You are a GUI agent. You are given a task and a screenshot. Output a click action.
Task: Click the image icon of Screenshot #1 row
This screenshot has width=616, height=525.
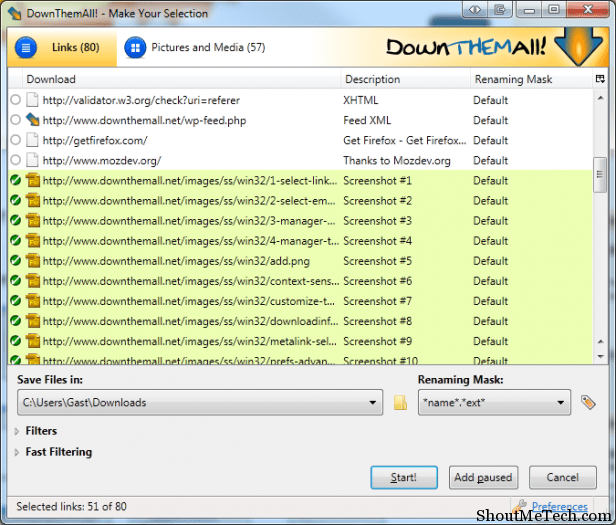[33, 180]
